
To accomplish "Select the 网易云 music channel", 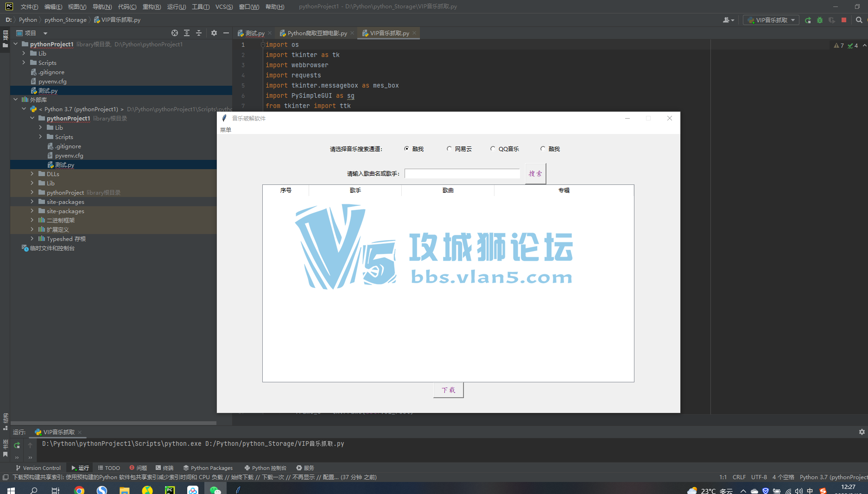I will coord(449,149).
